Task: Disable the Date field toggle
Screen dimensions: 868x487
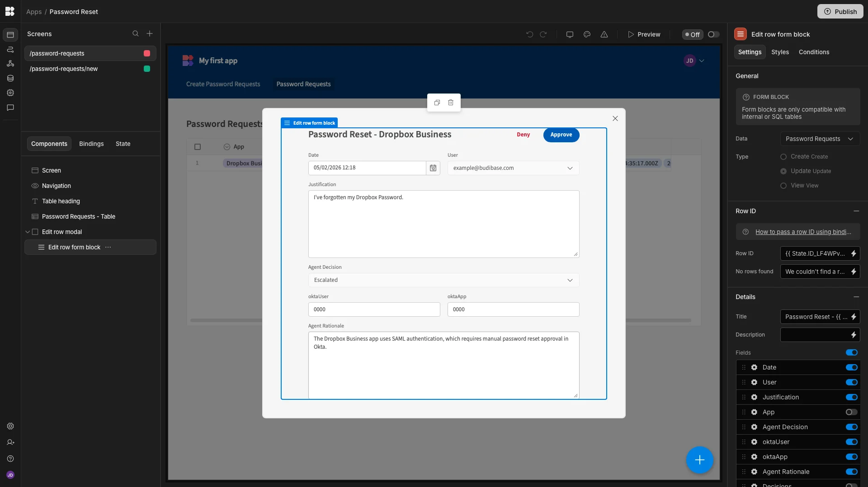Action: coord(852,367)
